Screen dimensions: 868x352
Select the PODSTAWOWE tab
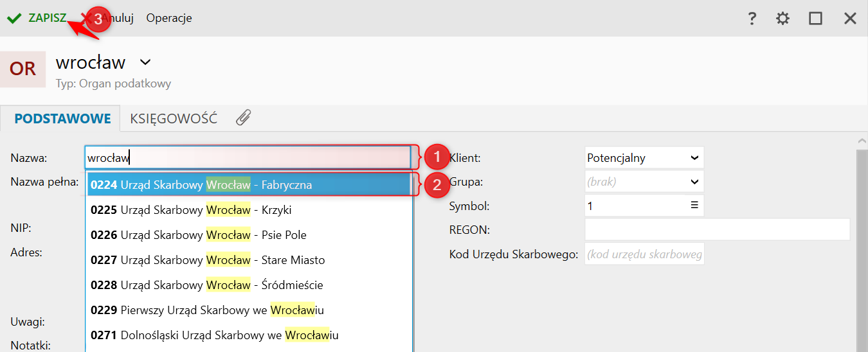63,119
